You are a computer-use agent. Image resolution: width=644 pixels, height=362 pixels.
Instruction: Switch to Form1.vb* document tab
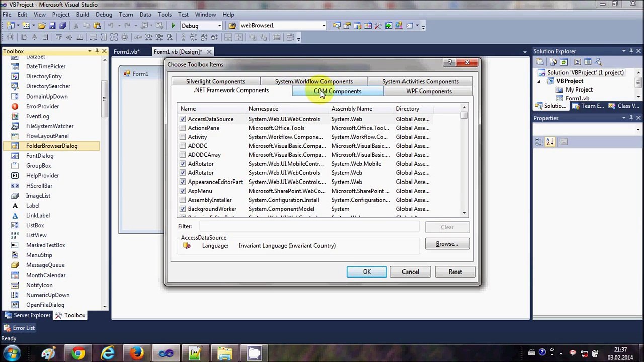[126, 52]
